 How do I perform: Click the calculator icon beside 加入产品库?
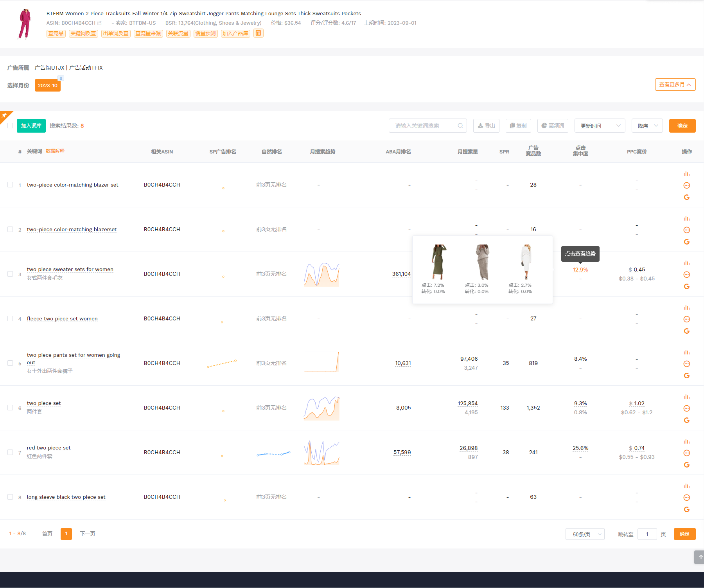(258, 33)
